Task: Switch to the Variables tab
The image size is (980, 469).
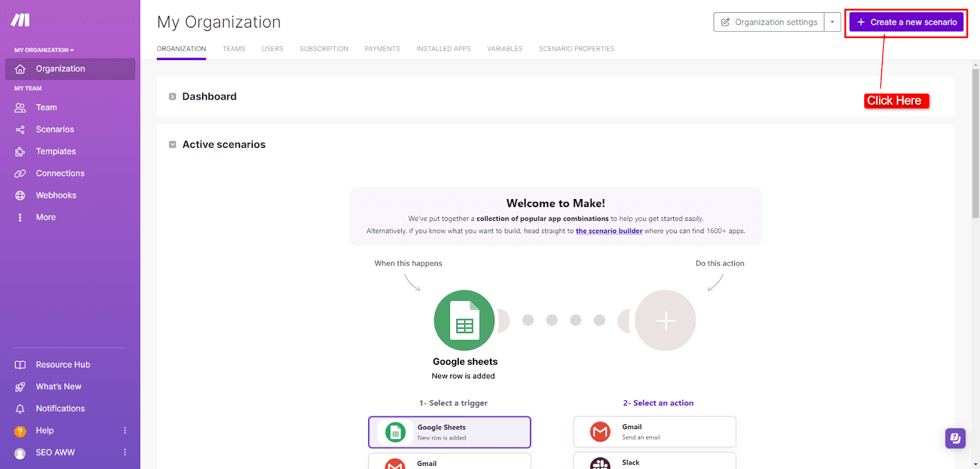Action: coord(505,49)
